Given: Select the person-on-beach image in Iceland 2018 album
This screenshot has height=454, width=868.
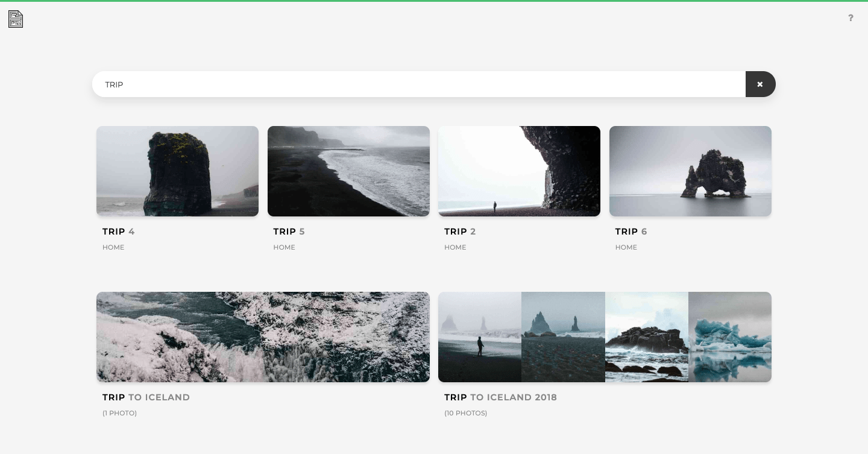Looking at the screenshot, I should click(x=480, y=337).
